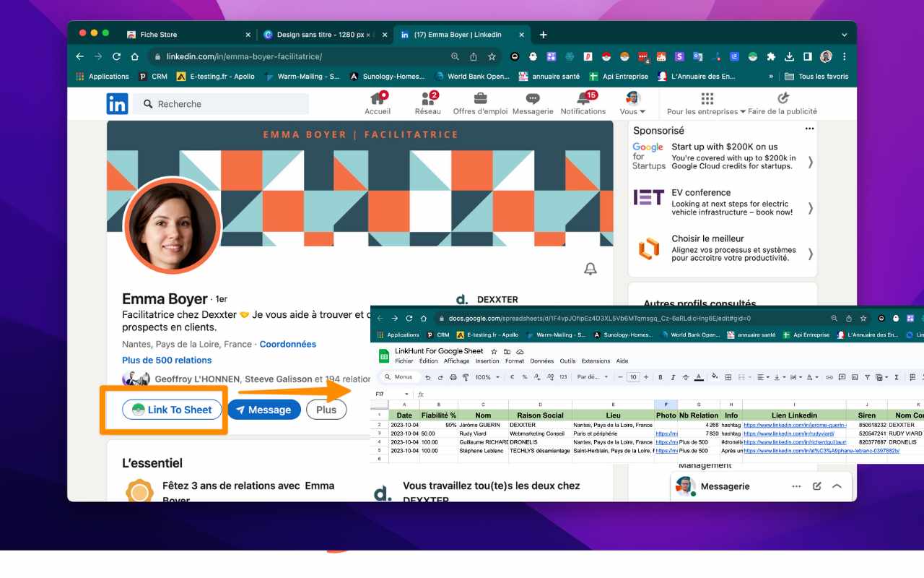This screenshot has height=578, width=924.
Task: Open the Sheets text color picker
Action: (x=698, y=377)
